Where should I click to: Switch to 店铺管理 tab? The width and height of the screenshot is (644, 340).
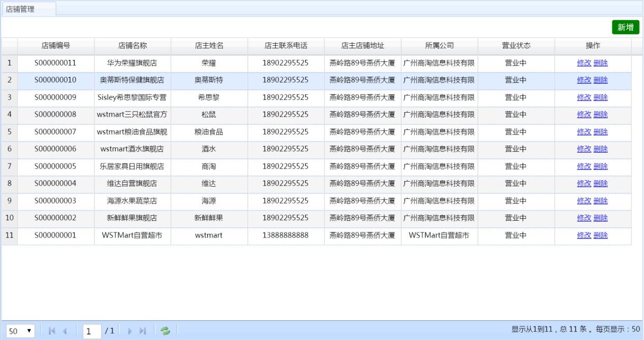pos(28,9)
